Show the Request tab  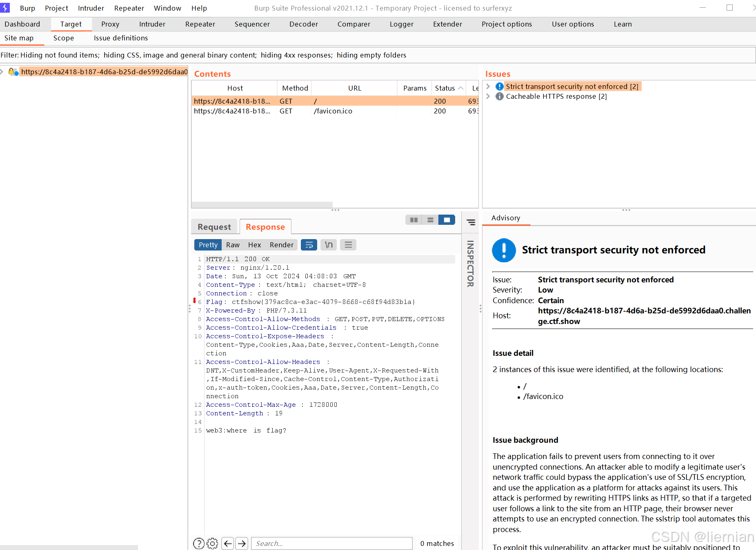[214, 227]
